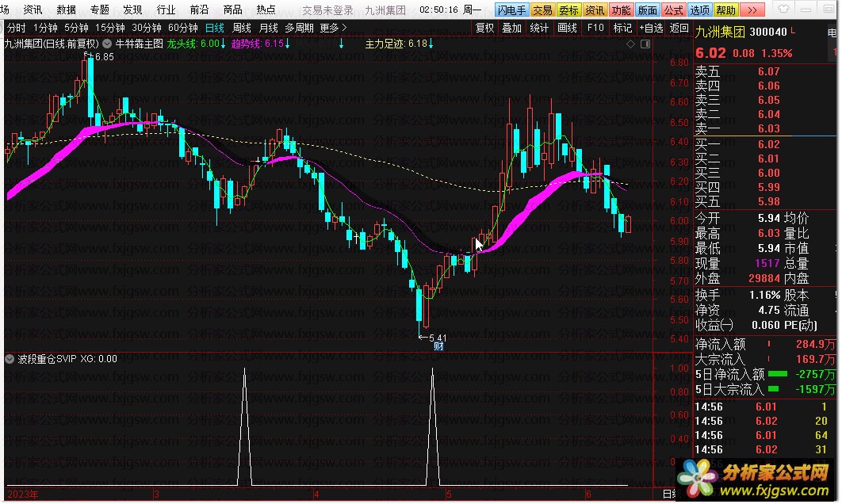Click the 5日净流入额 -2757万 row
This screenshot has width=842, height=504.
765,374
